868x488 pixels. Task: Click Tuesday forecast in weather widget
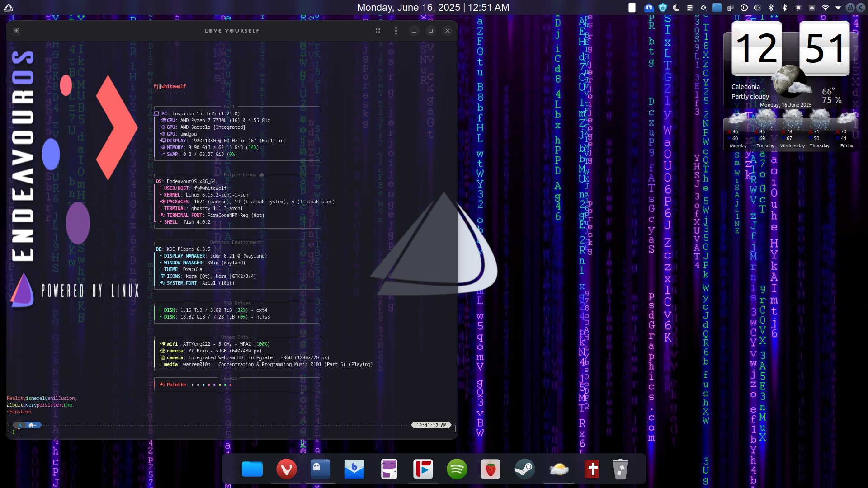coord(765,130)
